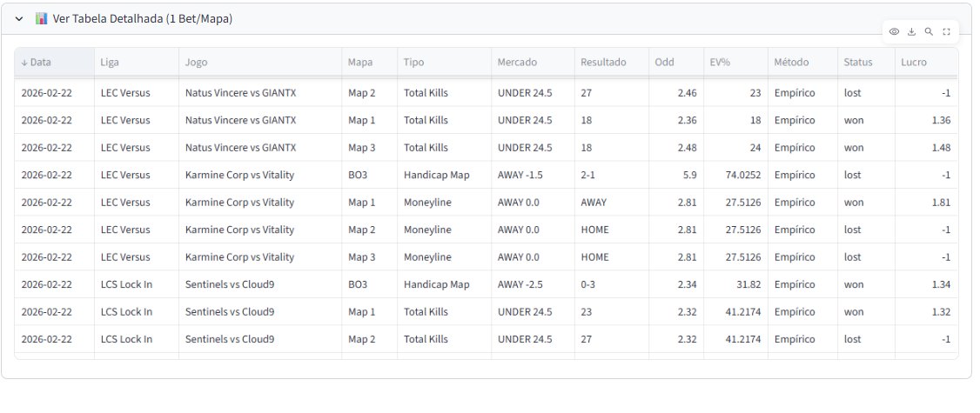Select the lucro 1.36 cell
The width and height of the screenshot is (980, 413).
[926, 120]
